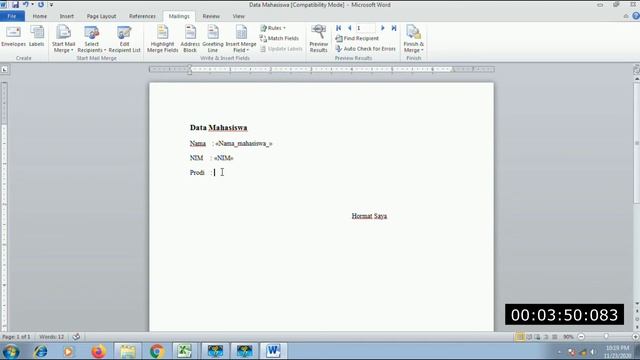Click Edit Recipient List
Screen dimensions: 640x360
click(124, 39)
